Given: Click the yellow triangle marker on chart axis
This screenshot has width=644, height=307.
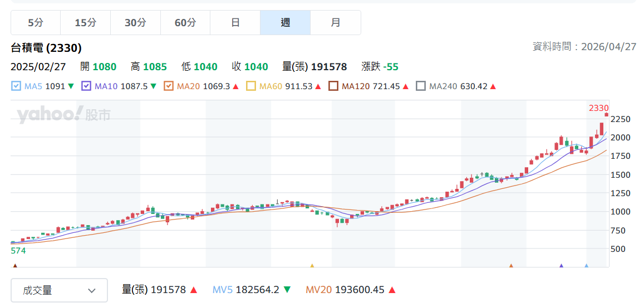Looking at the screenshot, I should click(312, 266).
